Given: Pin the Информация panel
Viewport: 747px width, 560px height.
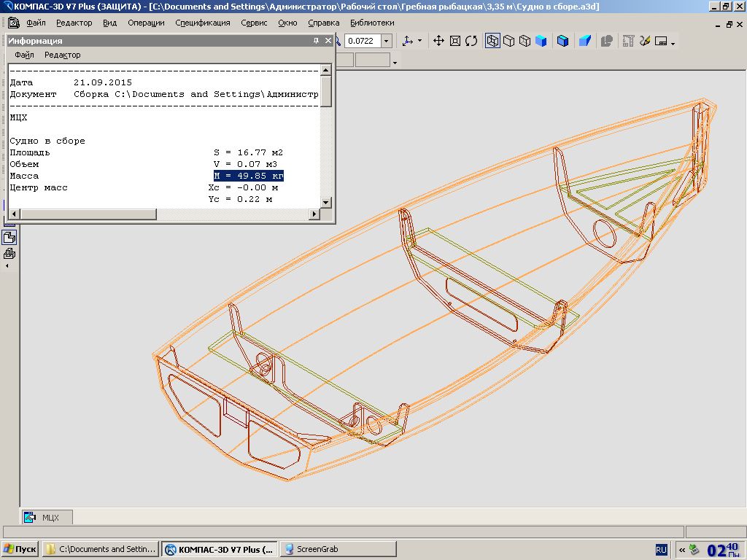Looking at the screenshot, I should (315, 41).
